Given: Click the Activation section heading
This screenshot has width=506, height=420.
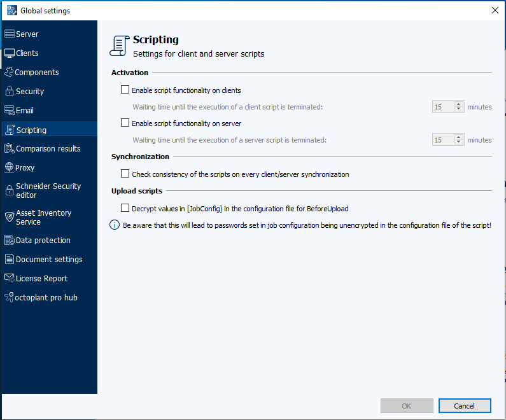Looking at the screenshot, I should tap(130, 73).
